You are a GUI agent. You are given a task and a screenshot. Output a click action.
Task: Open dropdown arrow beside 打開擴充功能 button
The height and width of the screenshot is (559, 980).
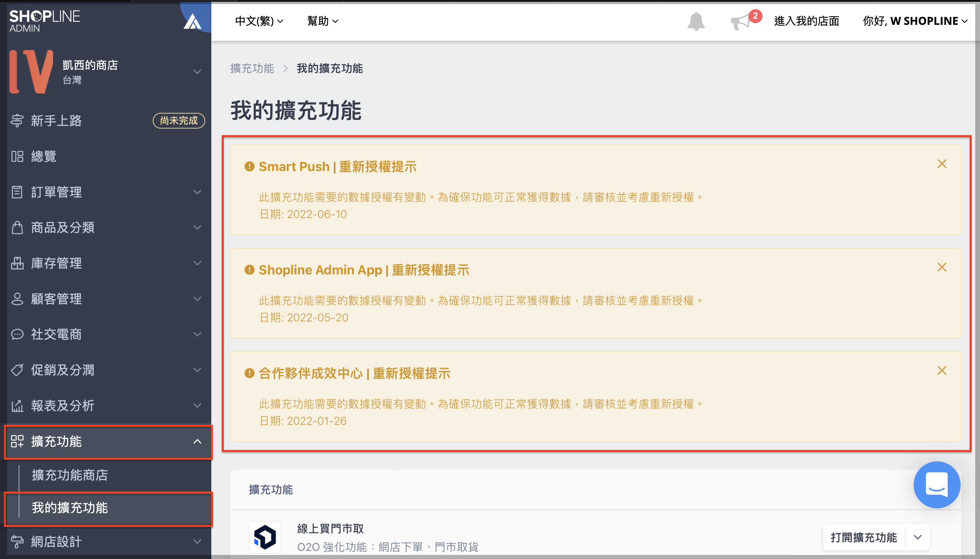pos(918,537)
